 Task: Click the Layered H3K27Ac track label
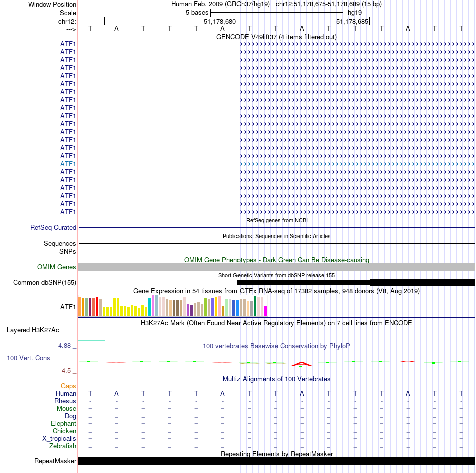(33, 330)
